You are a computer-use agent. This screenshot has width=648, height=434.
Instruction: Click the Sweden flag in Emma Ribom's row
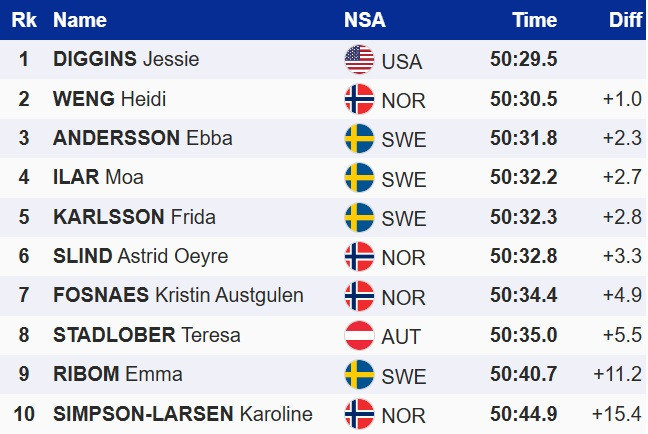[359, 375]
